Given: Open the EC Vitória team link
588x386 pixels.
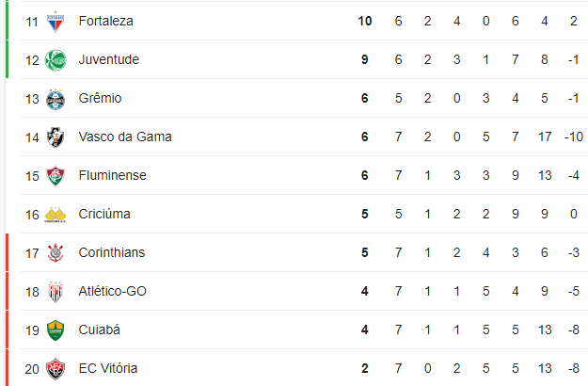Looking at the screenshot, I should [108, 369].
